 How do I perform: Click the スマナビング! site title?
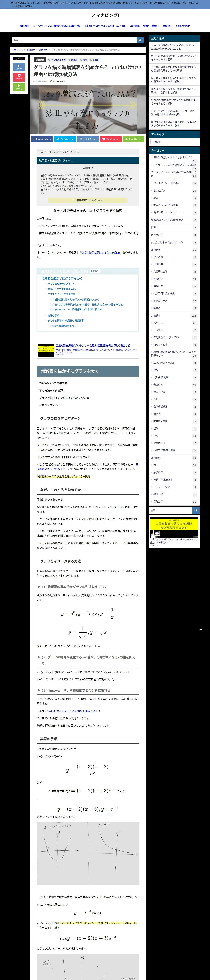tap(105, 15)
